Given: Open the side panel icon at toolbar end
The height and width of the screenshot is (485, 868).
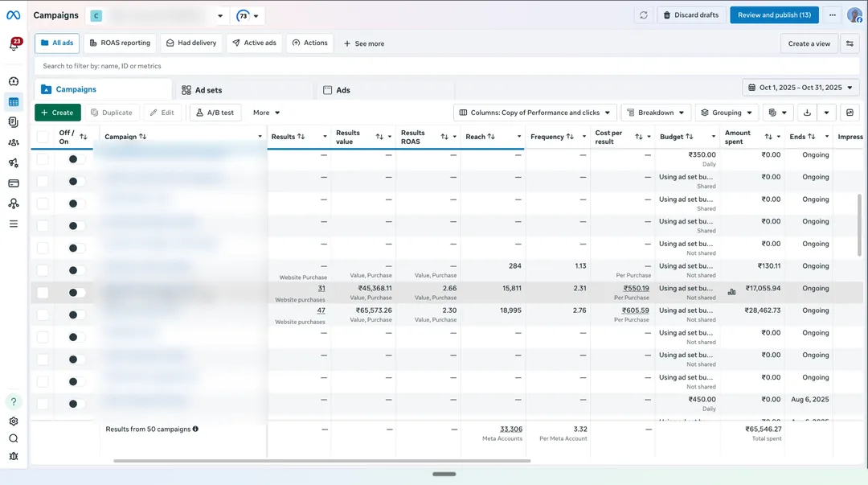Looking at the screenshot, I should coord(850,113).
